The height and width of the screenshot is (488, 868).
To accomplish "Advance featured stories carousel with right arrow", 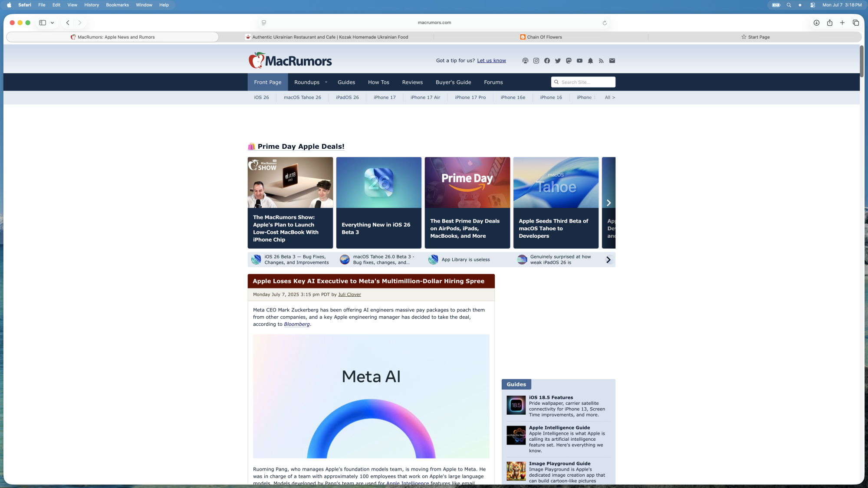I will (608, 203).
